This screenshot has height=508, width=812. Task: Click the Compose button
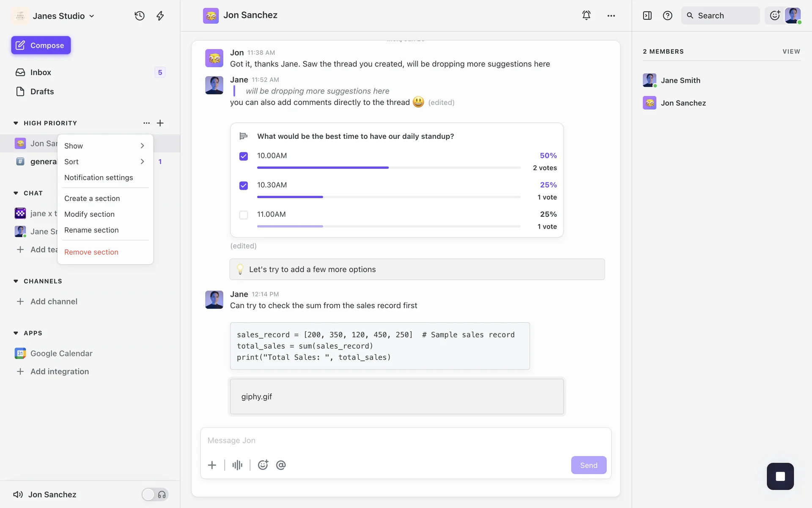pyautogui.click(x=41, y=45)
